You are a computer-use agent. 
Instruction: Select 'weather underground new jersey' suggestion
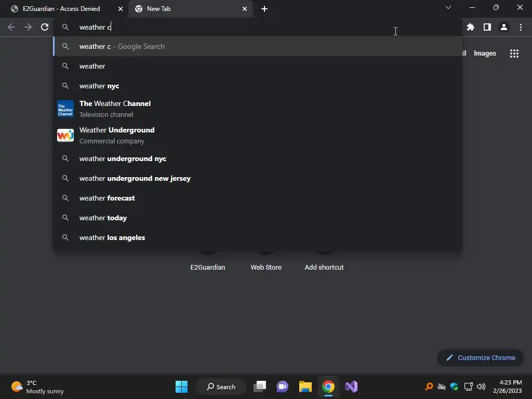click(x=258, y=178)
